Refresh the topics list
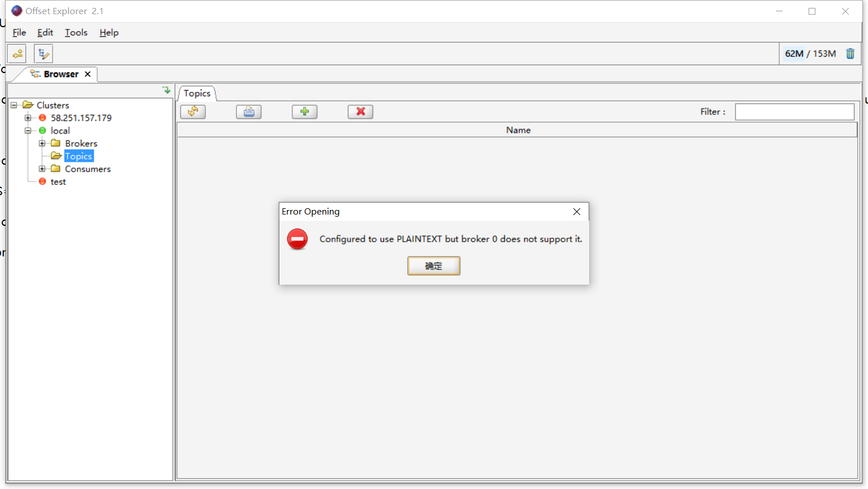The image size is (868, 489). [x=193, y=111]
